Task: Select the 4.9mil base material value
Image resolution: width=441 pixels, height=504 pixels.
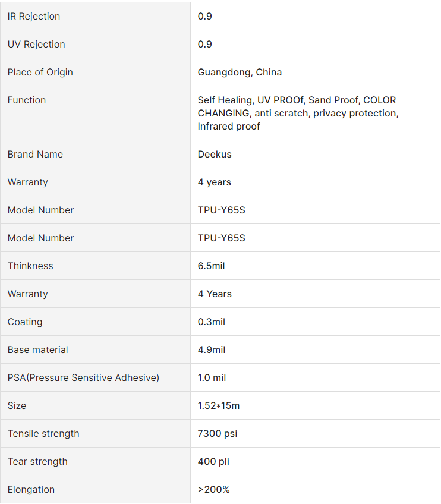Action: (212, 349)
